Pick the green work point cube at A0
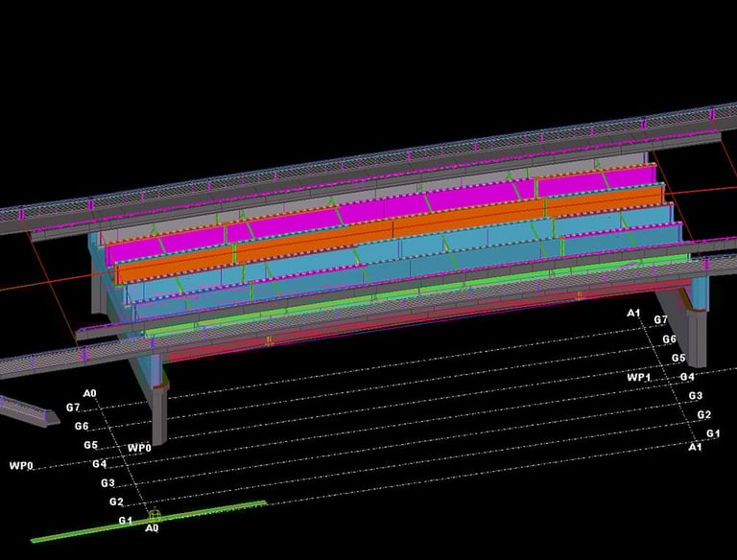737x560 pixels. pos(155,515)
